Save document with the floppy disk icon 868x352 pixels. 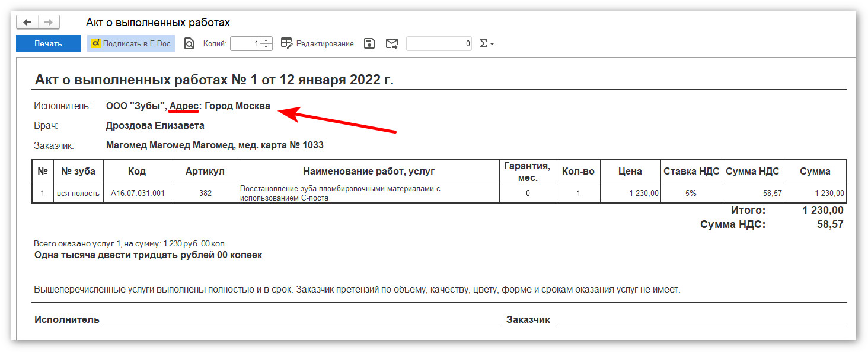click(369, 43)
